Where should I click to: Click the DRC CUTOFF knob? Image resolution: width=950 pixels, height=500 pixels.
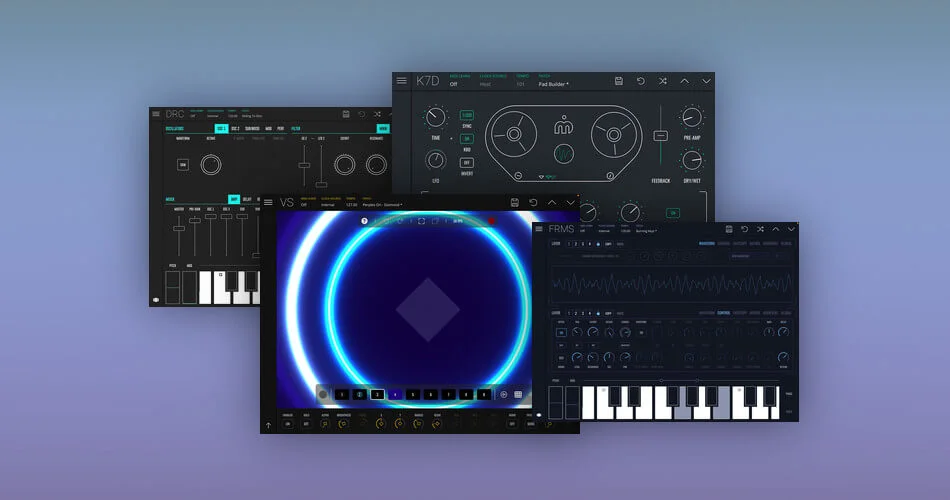tap(344, 165)
